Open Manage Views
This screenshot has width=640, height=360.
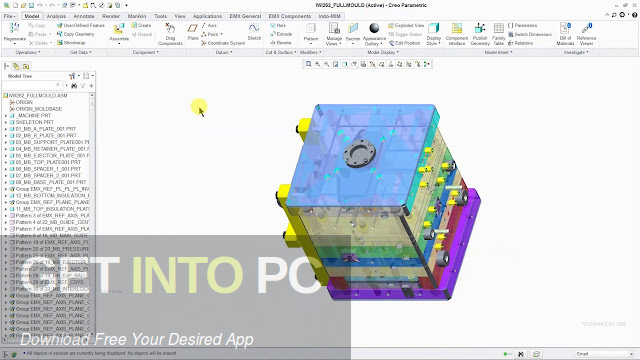(334, 33)
